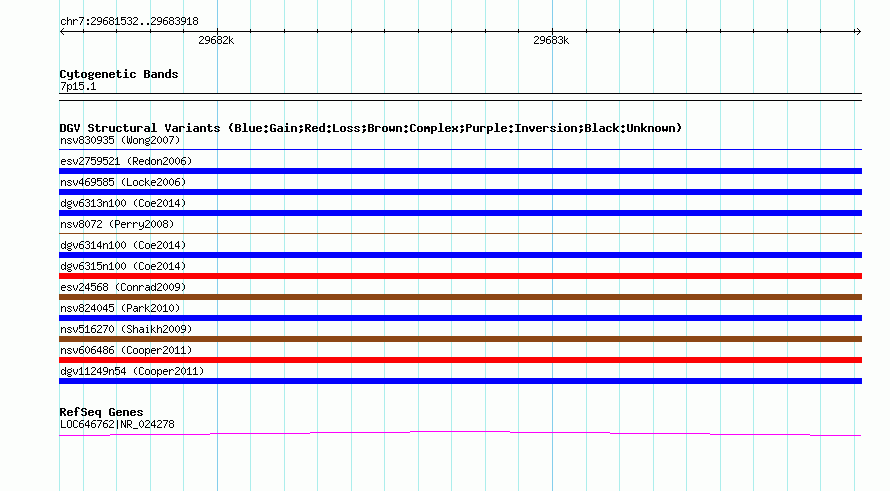Select variant label nsv469585 (Locke2006)

(123, 182)
